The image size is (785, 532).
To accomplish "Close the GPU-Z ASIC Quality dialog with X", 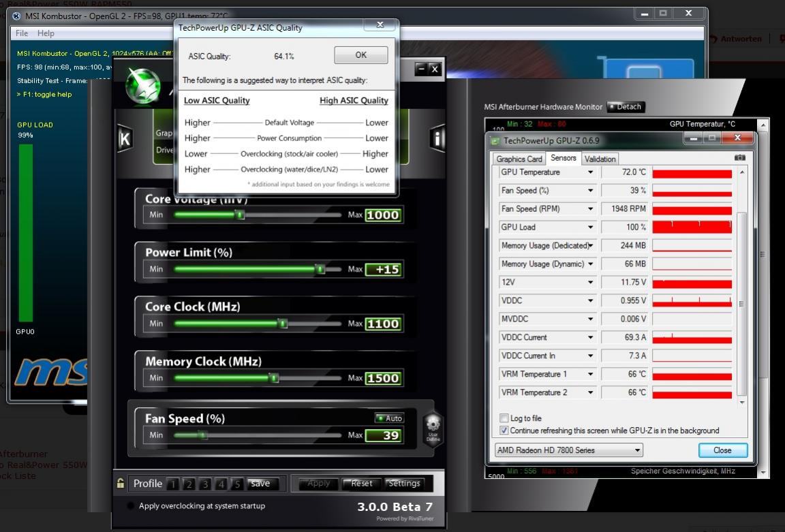I will [x=380, y=25].
